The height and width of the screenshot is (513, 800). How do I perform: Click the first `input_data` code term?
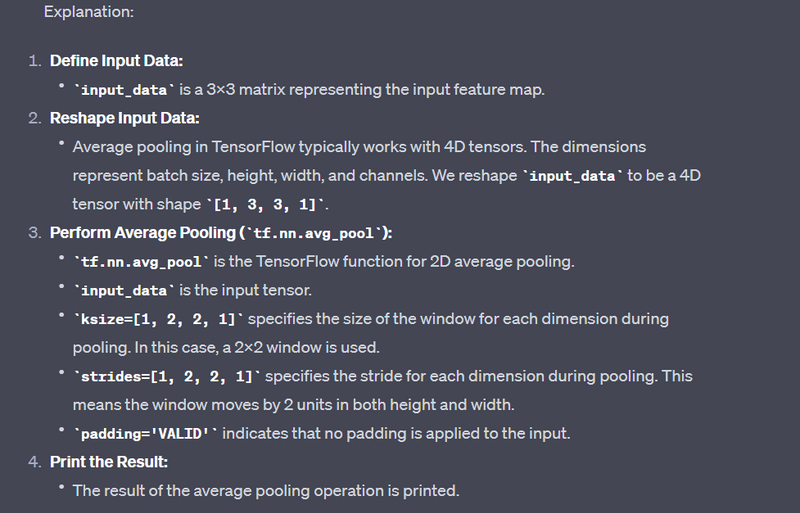(124, 90)
